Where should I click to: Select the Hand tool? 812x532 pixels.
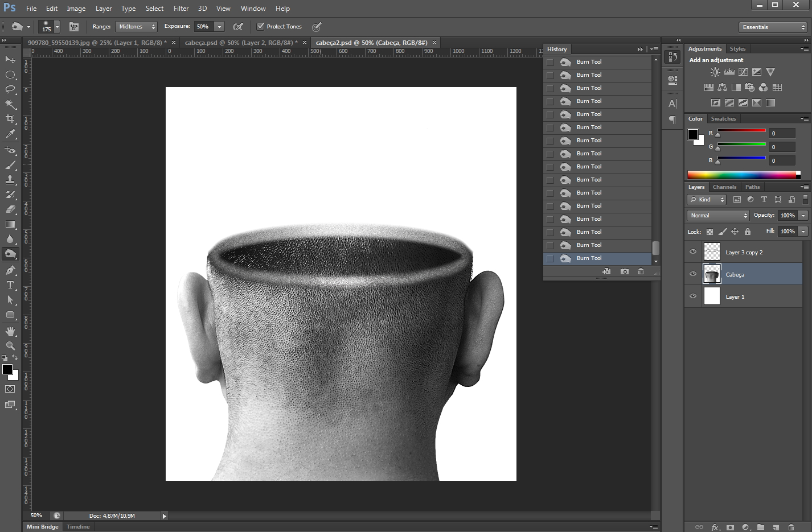10,331
